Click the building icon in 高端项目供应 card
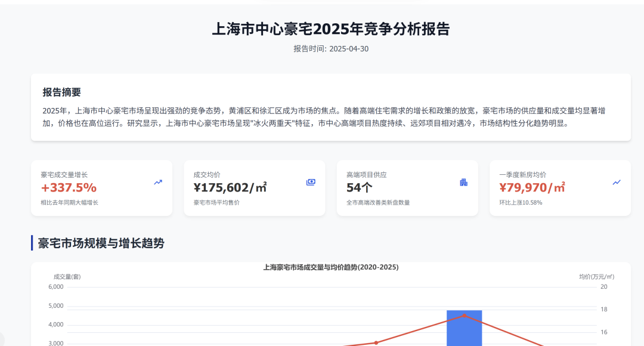Screen dimensions: 644x346 pyautogui.click(x=464, y=182)
